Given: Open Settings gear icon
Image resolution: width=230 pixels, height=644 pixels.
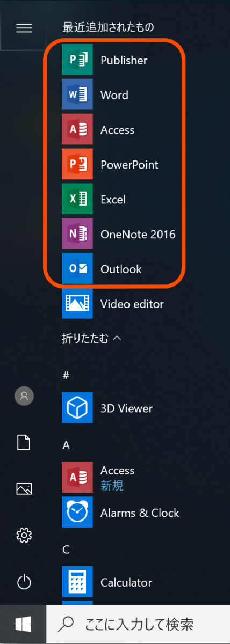Looking at the screenshot, I should pyautogui.click(x=24, y=535).
